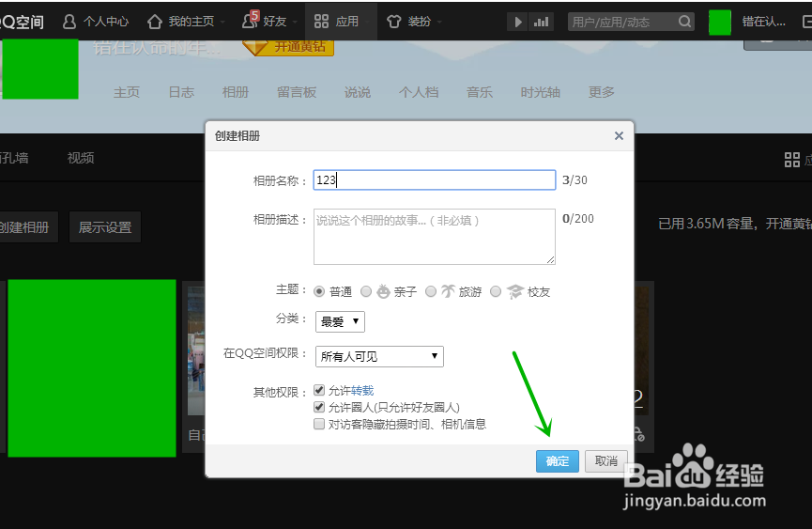The image size is (812, 529).
Task: Click the 我的主页 house icon
Action: click(154, 22)
